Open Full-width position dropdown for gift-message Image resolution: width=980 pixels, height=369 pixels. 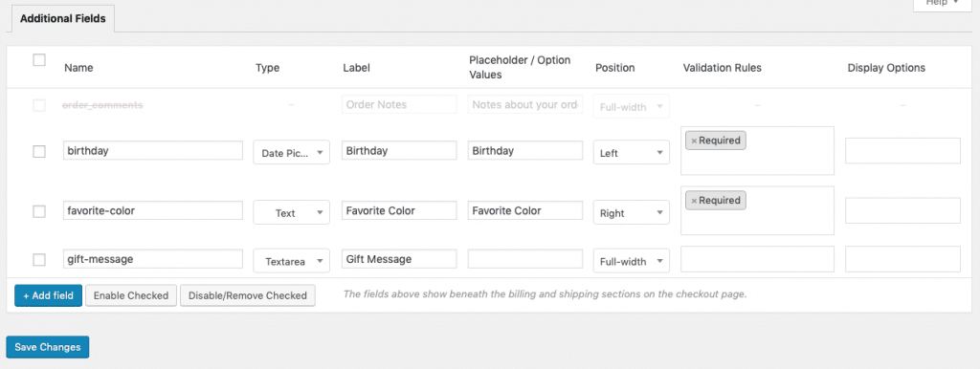(x=632, y=261)
